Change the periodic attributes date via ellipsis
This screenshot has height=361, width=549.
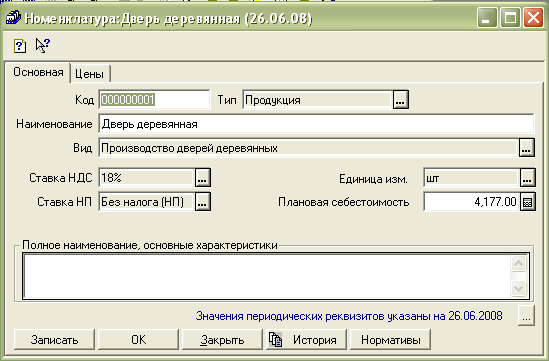(x=526, y=316)
